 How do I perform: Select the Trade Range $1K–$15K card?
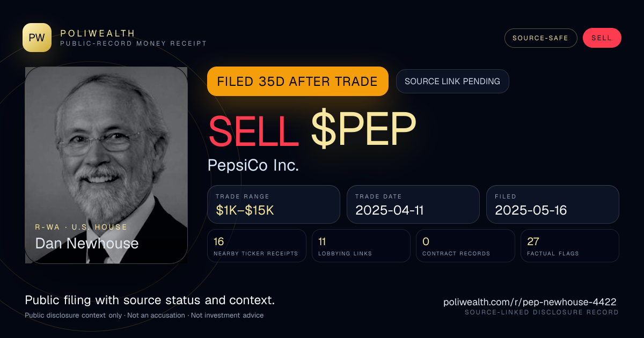pyautogui.click(x=274, y=204)
